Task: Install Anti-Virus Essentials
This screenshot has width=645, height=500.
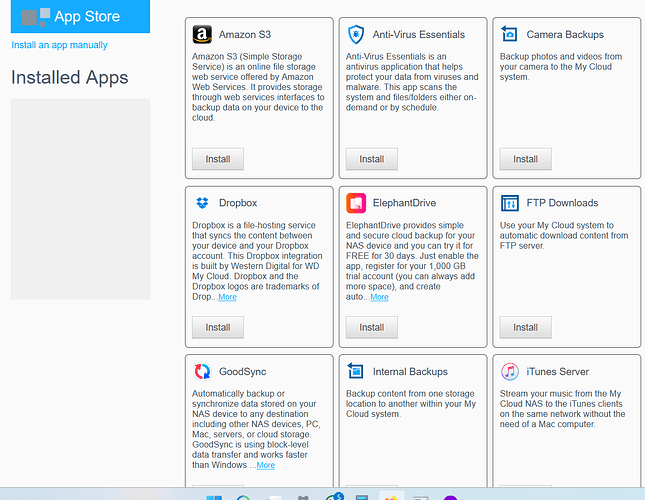Action: pyautogui.click(x=372, y=158)
